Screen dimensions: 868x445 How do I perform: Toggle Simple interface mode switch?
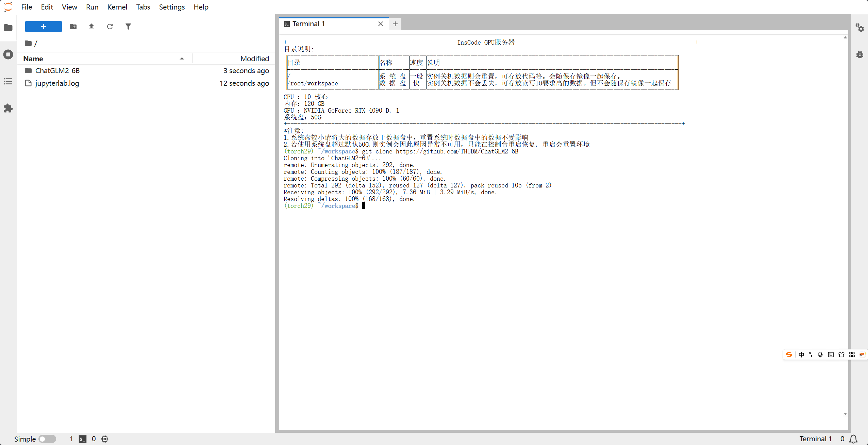(47, 439)
